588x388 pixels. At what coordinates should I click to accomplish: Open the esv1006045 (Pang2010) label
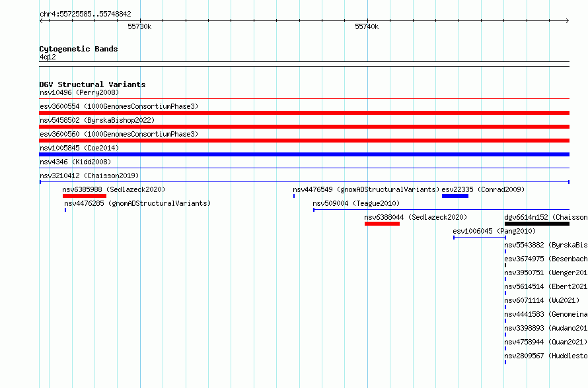[494, 231]
